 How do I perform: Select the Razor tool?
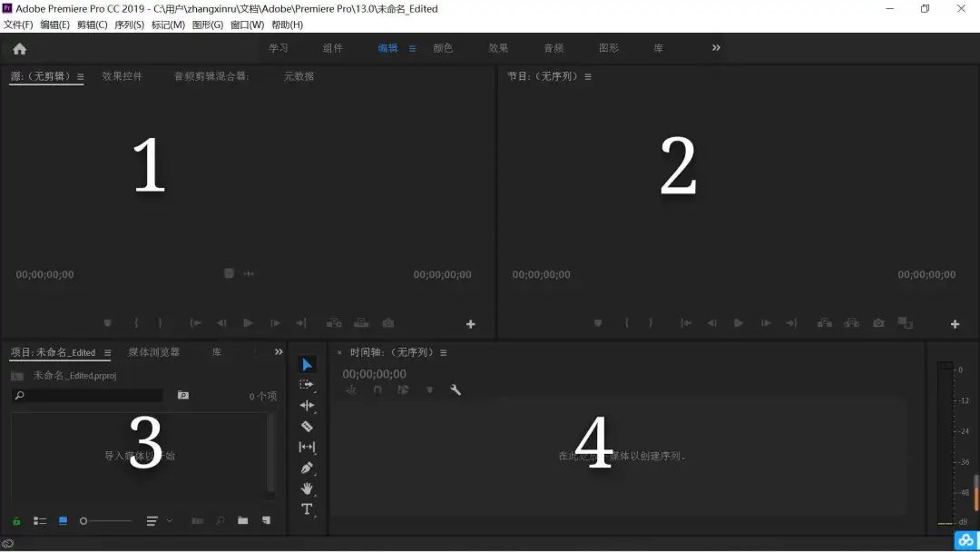307,426
